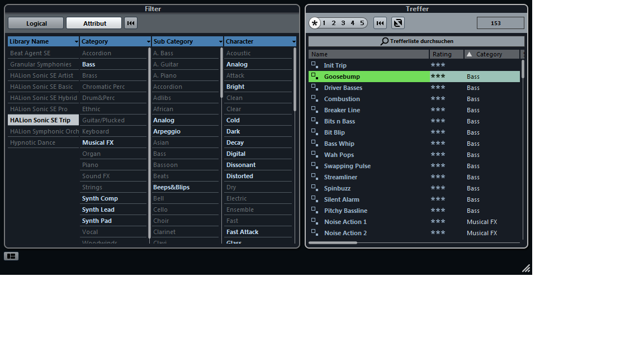Click the Treffer list vertical scrollbar

click(x=523, y=69)
